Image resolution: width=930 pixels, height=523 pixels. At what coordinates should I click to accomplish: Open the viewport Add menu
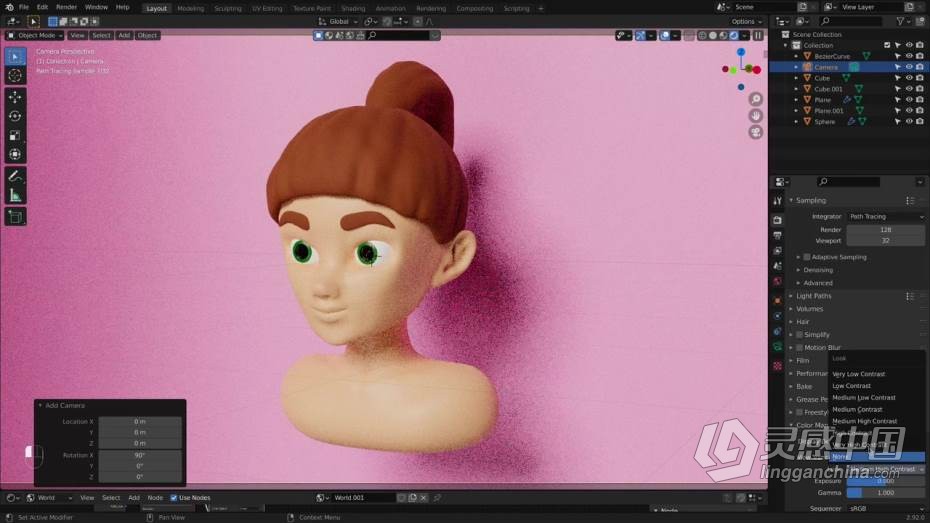124,36
